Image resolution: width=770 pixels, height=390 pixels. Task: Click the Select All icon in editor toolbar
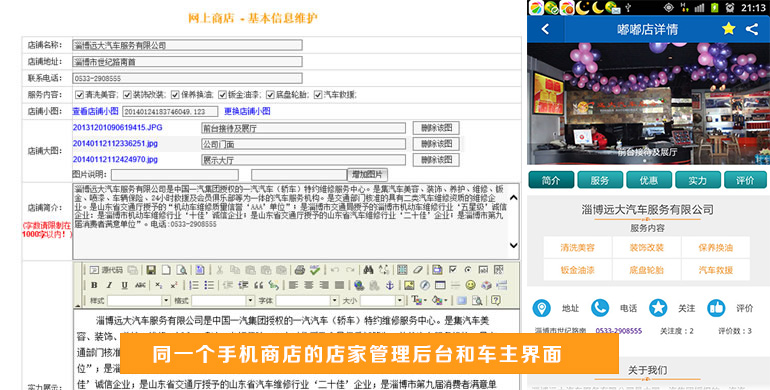point(402,270)
